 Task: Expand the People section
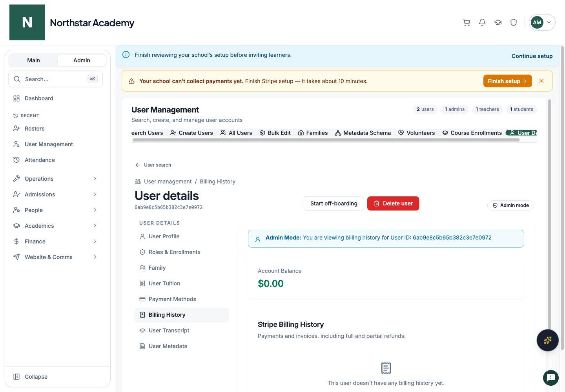55,210
